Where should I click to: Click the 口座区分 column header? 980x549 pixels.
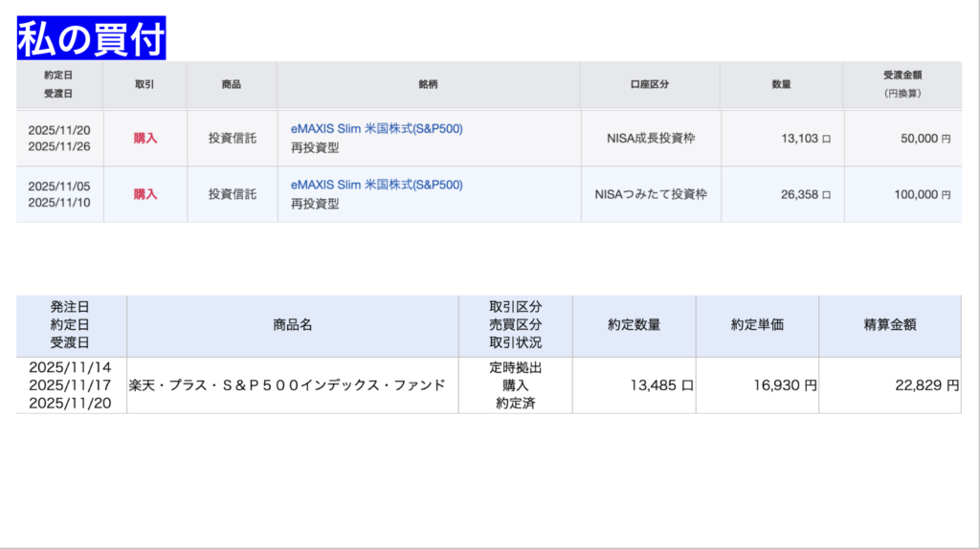(x=650, y=84)
